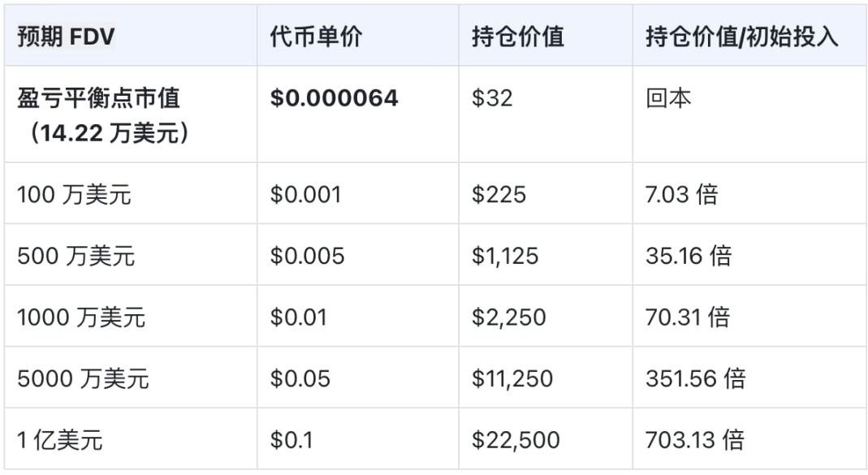The image size is (868, 475).
Task: Click the $32 holding value cell
Action: [x=492, y=99]
